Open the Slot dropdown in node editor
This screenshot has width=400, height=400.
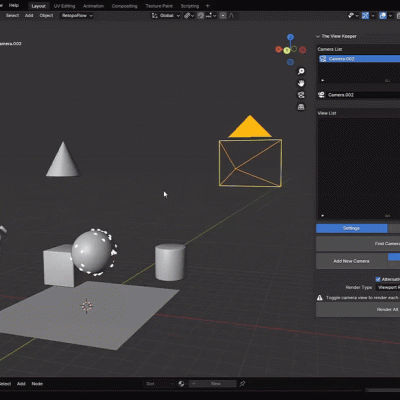(x=160, y=384)
